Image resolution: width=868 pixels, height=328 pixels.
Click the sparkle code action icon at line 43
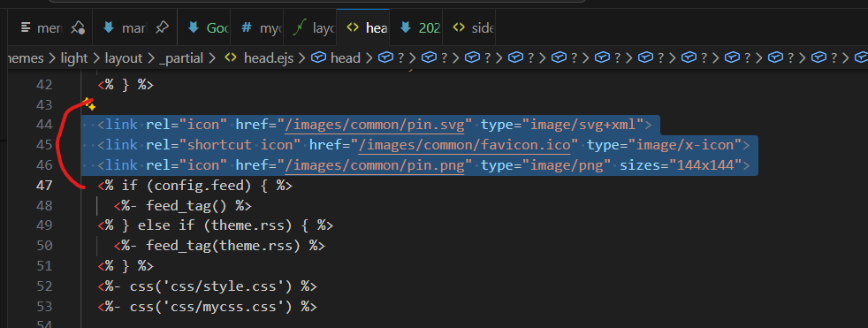89,104
